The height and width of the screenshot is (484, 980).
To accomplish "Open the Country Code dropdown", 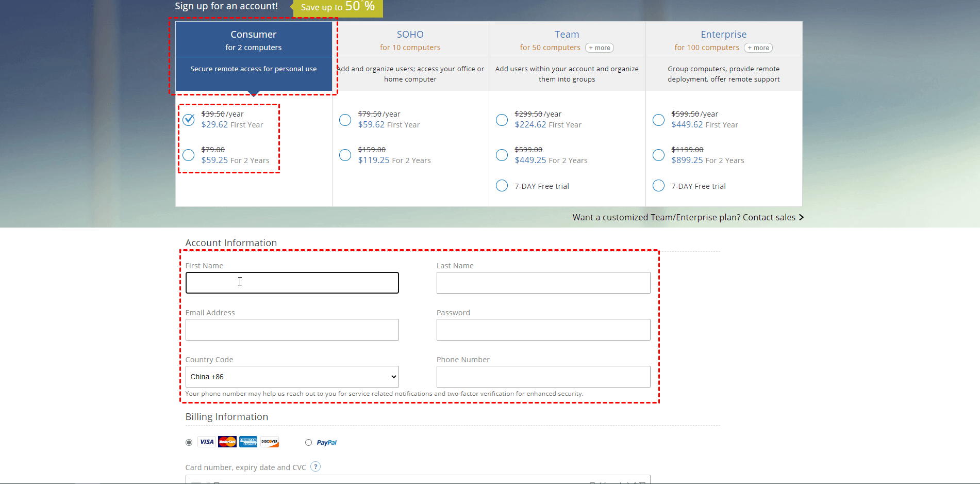I will pyautogui.click(x=292, y=377).
